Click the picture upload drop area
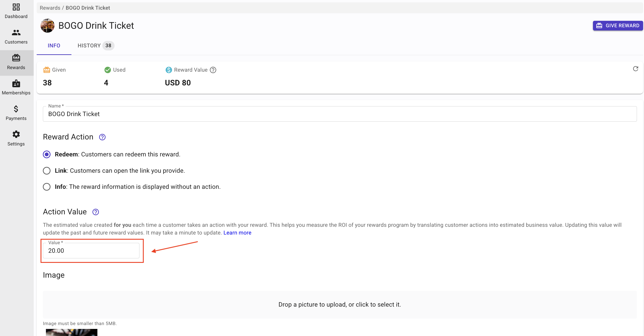Image resolution: width=644 pixels, height=336 pixels. [340, 304]
